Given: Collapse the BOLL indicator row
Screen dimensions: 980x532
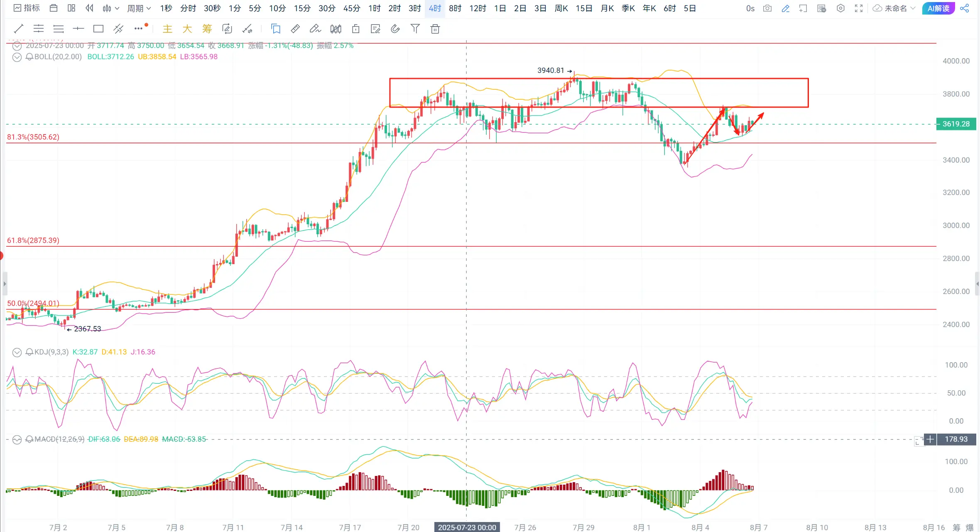Looking at the screenshot, I should click(17, 57).
